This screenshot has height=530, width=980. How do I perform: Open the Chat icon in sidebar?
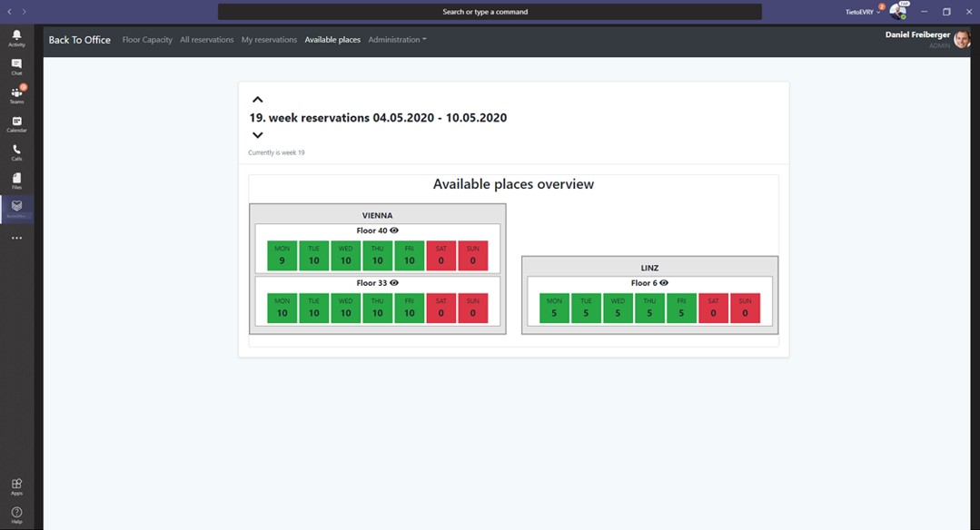(x=16, y=65)
